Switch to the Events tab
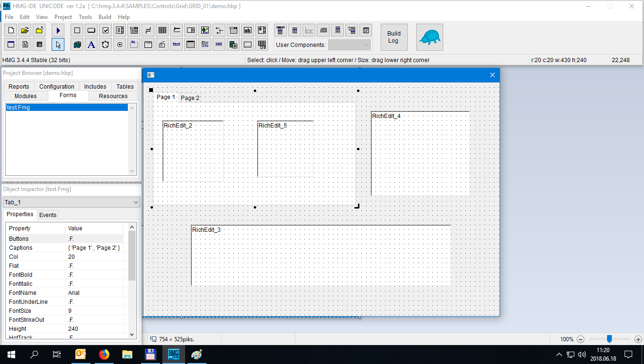The image size is (644, 364). coord(48,215)
